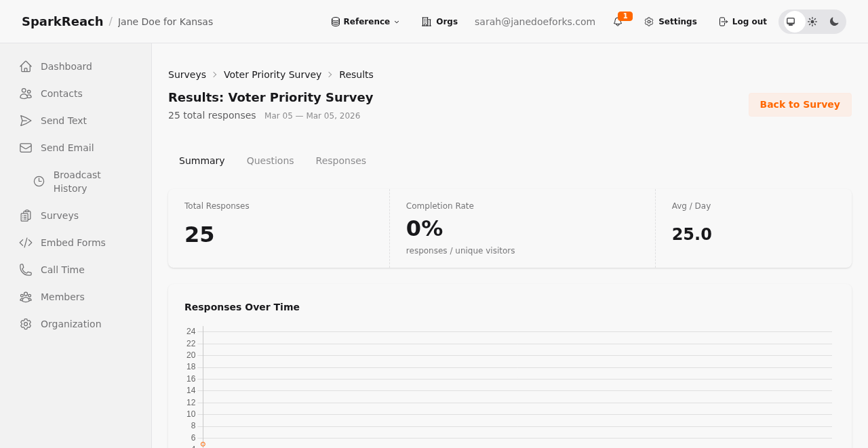Image resolution: width=868 pixels, height=448 pixels.
Task: Open the Settings menu
Action: click(670, 21)
